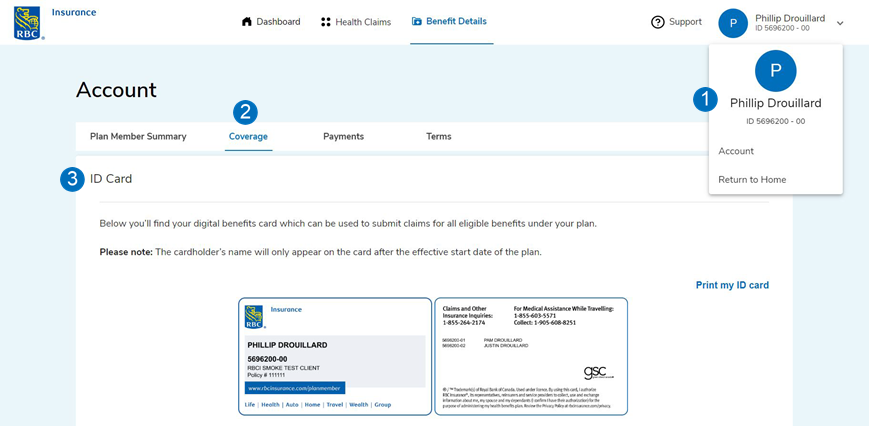Select the Coverage tab
This screenshot has width=869, height=426.
pyautogui.click(x=248, y=136)
